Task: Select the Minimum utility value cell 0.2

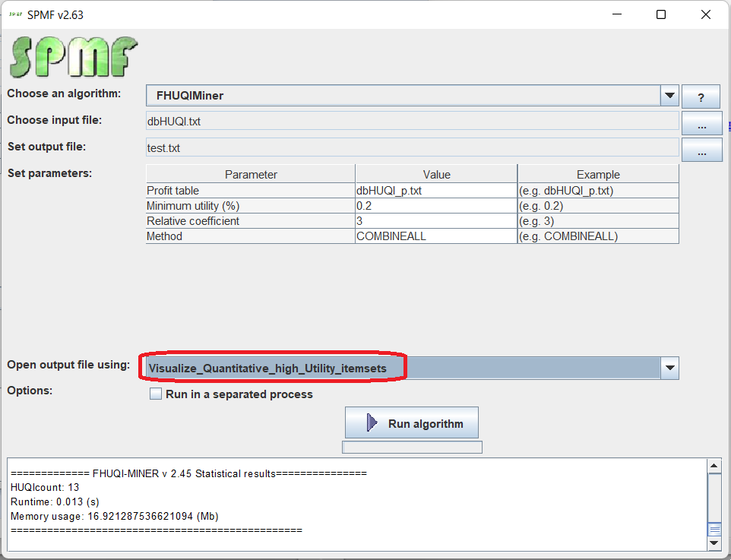Action: click(435, 206)
